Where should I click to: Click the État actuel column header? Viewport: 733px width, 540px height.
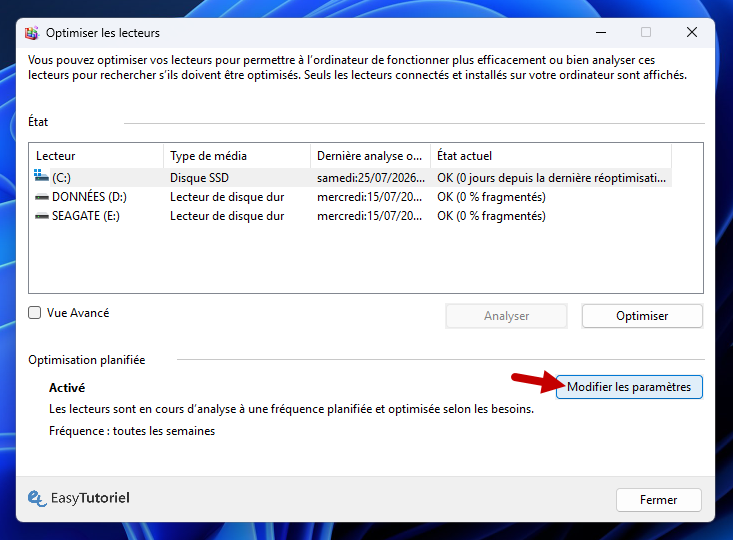click(x=551, y=156)
